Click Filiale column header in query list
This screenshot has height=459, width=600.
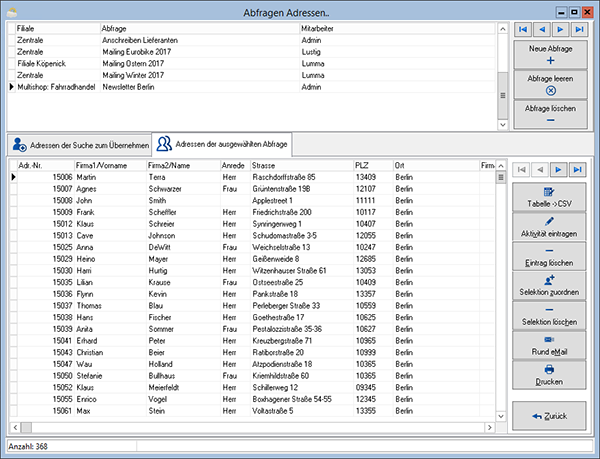coord(57,28)
